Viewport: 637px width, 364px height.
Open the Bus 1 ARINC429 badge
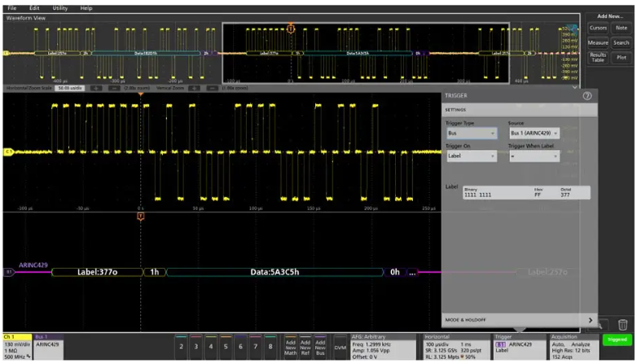coord(48,347)
